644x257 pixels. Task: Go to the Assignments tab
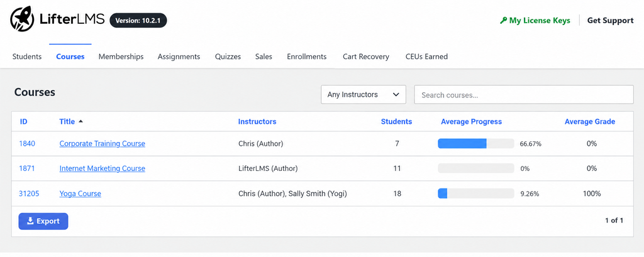click(x=179, y=57)
